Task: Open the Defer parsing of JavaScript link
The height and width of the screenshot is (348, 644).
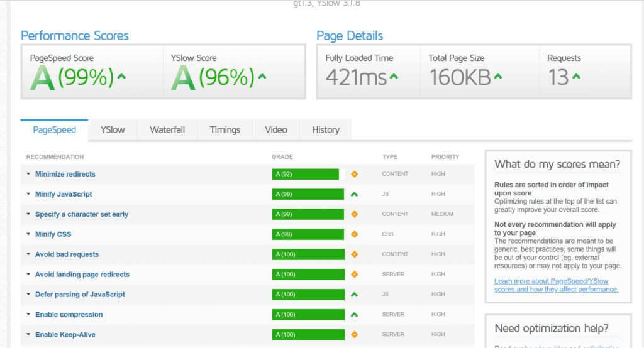Action: click(80, 294)
